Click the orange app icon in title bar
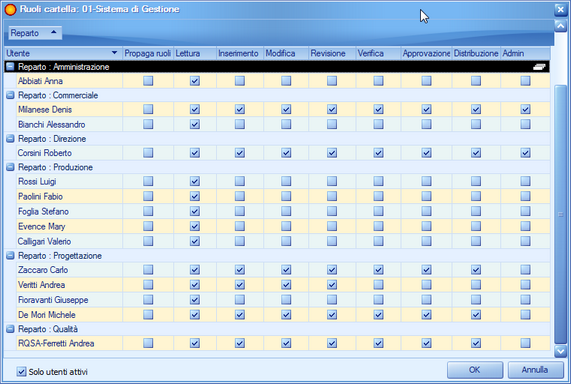 tap(10, 9)
